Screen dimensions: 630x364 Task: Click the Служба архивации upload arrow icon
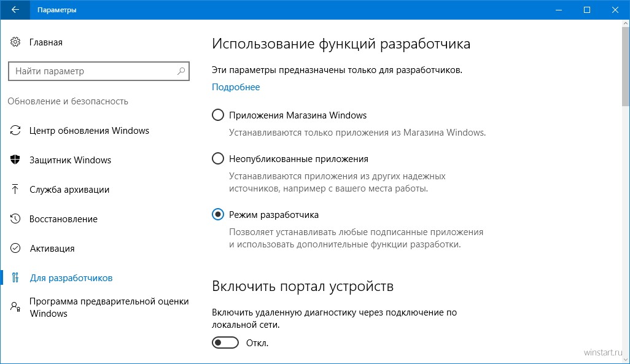pos(15,189)
